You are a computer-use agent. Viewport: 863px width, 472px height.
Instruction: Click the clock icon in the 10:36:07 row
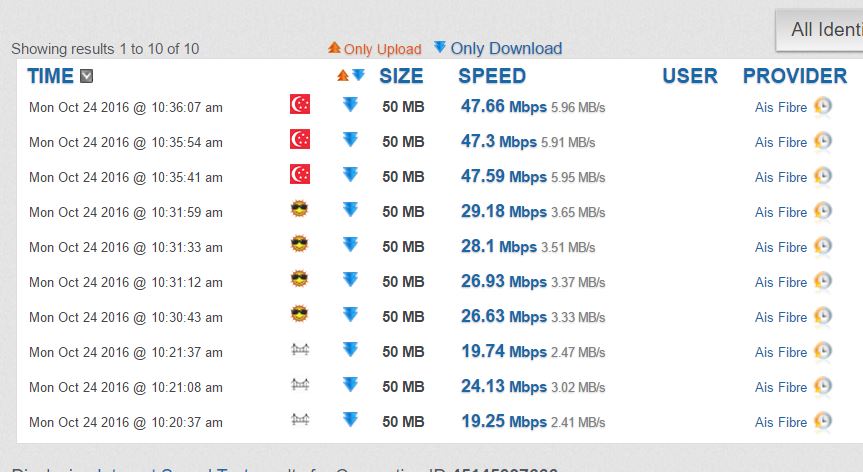click(823, 106)
